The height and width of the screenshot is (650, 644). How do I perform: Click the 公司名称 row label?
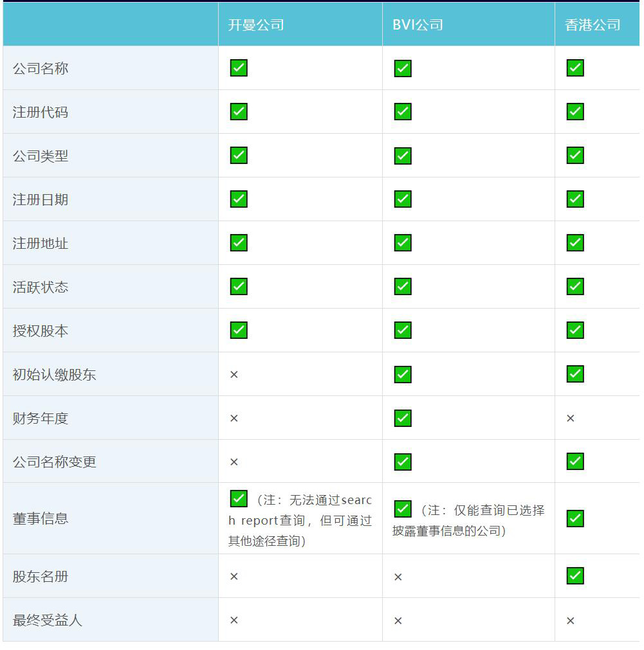coord(41,68)
